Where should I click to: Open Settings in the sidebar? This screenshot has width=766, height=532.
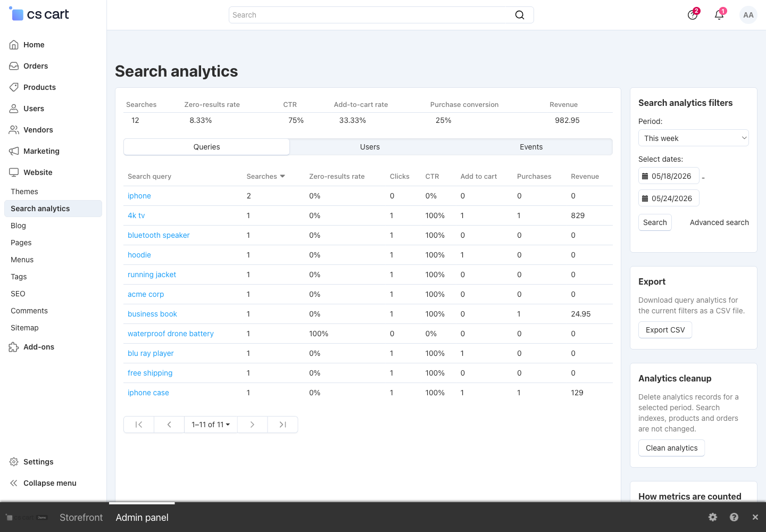point(38,462)
